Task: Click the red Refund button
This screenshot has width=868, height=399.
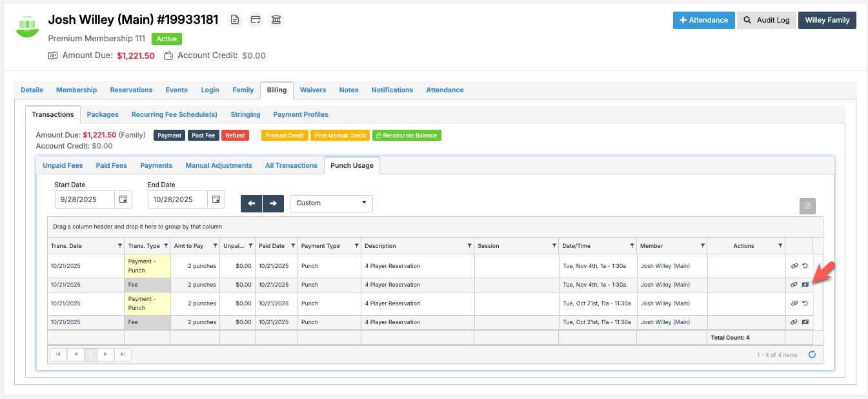Action: tap(235, 136)
